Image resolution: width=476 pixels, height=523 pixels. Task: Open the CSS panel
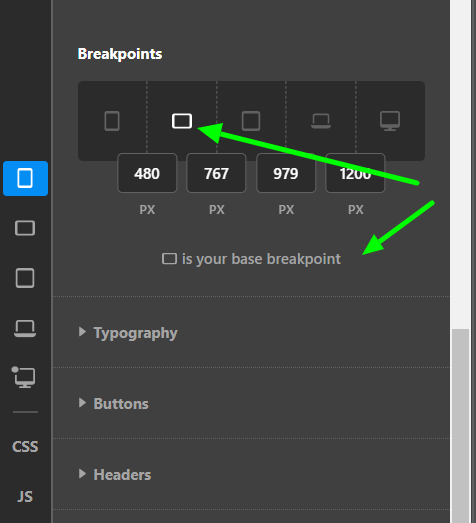coord(25,447)
